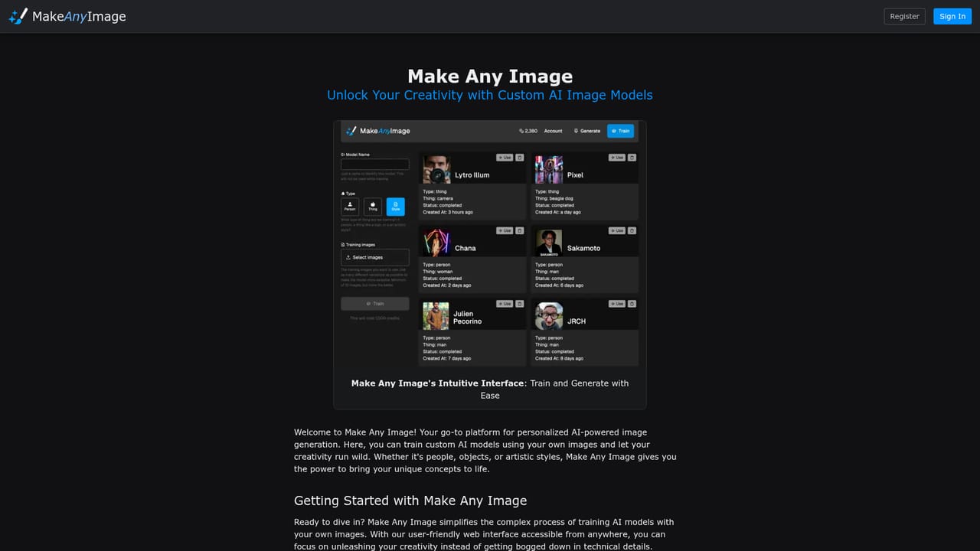Choose the highlighted Style type option in the preview
This screenshot has width=980, height=551.
click(396, 207)
